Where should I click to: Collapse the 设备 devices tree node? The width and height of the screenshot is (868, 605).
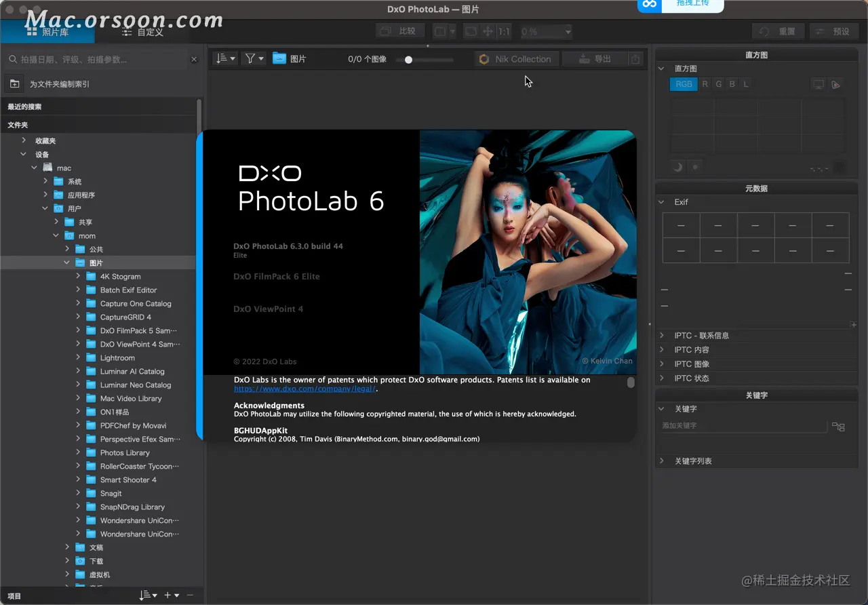click(24, 154)
